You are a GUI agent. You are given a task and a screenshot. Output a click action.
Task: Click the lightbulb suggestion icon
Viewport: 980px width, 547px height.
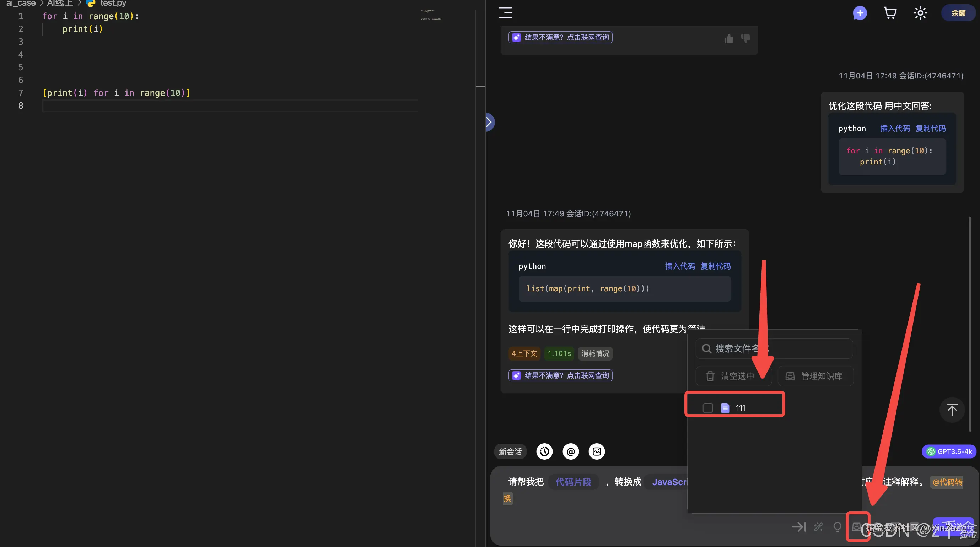coord(838,527)
